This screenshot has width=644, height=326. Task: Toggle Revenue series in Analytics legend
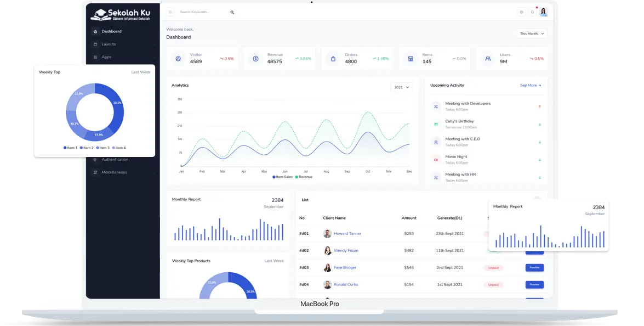[x=304, y=177]
